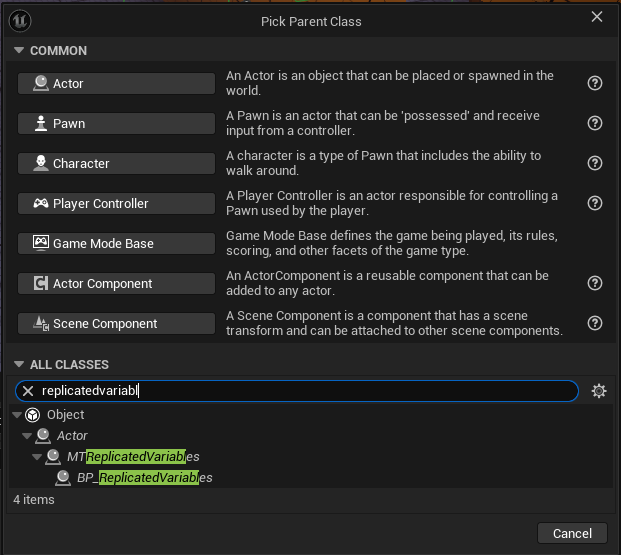The image size is (621, 555).
Task: Open help for Scene Component class
Action: [x=594, y=323]
